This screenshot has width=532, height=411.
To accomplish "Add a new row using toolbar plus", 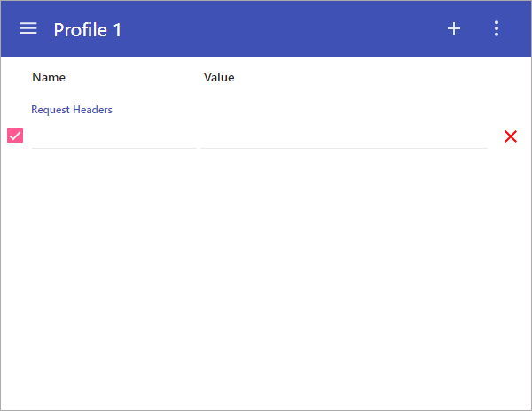I will pyautogui.click(x=454, y=28).
